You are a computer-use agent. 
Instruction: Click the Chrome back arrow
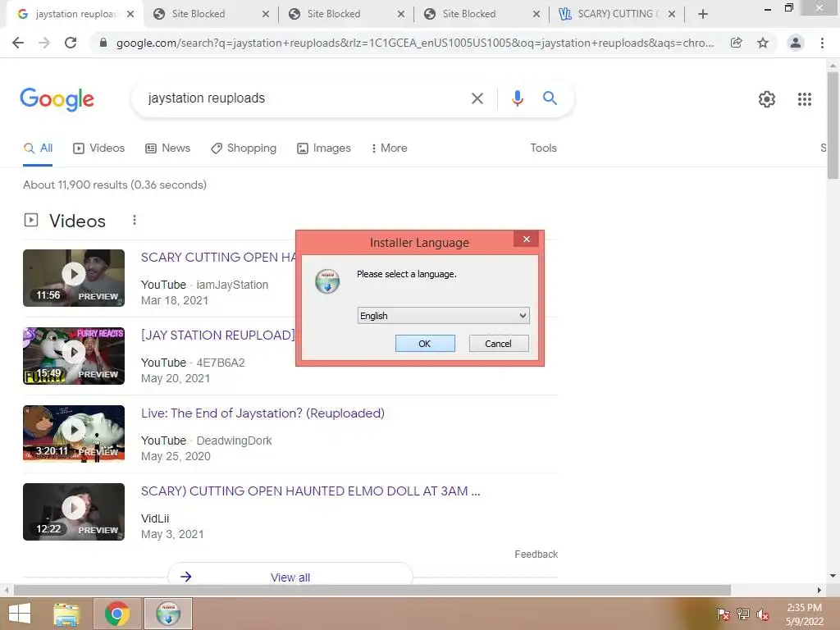pyautogui.click(x=18, y=43)
